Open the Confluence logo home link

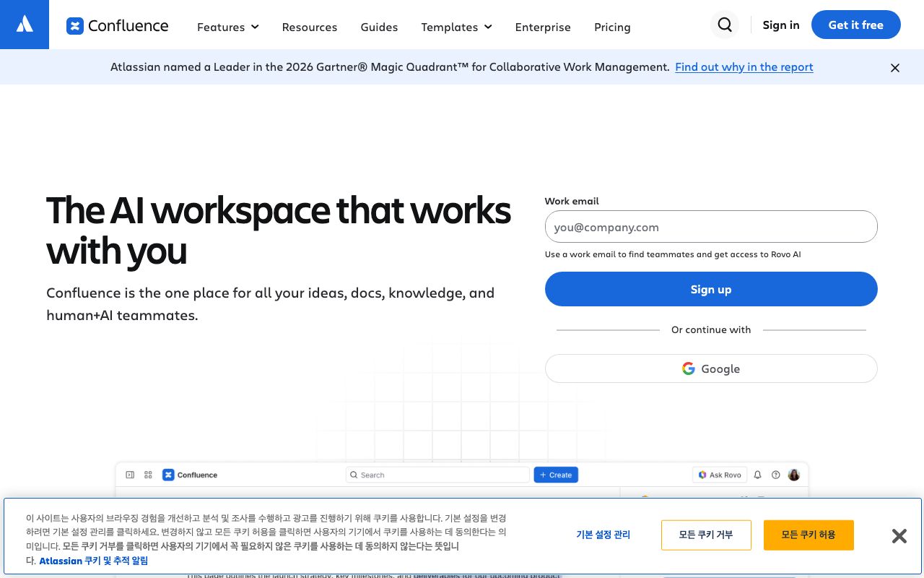click(117, 26)
